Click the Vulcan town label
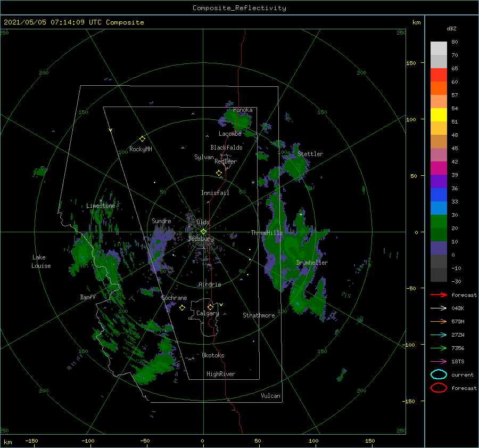 (270, 396)
